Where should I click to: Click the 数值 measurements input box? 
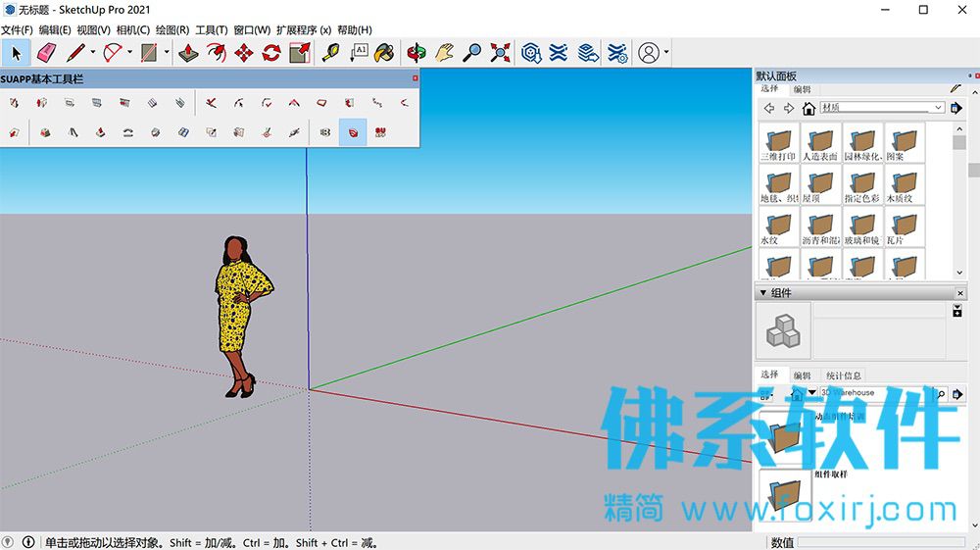tap(881, 542)
